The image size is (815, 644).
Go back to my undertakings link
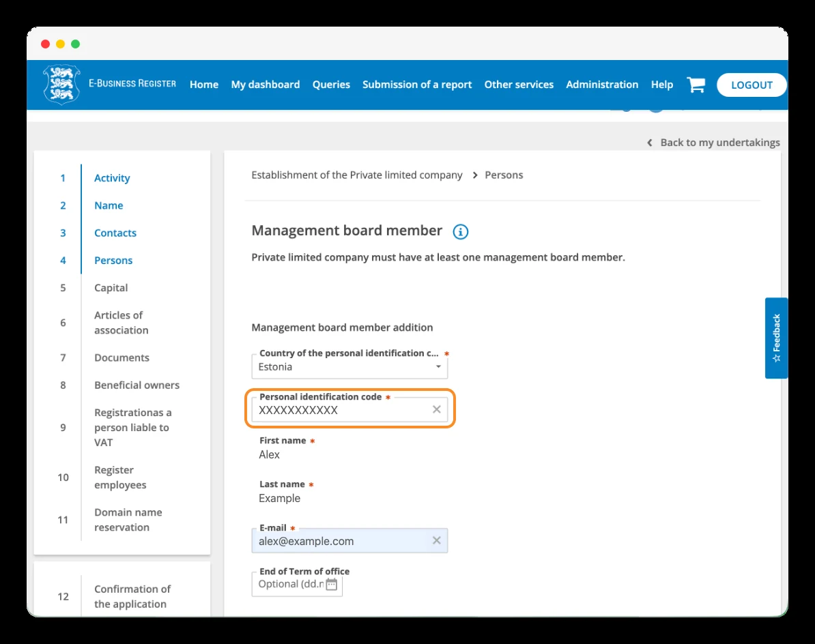click(x=720, y=143)
